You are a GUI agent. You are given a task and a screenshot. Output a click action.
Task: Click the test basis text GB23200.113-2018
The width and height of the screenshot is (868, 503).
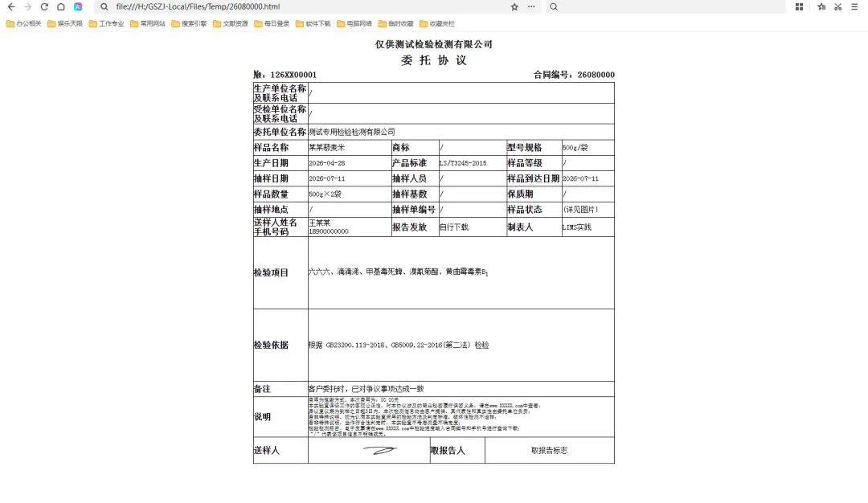pyautogui.click(x=355, y=346)
